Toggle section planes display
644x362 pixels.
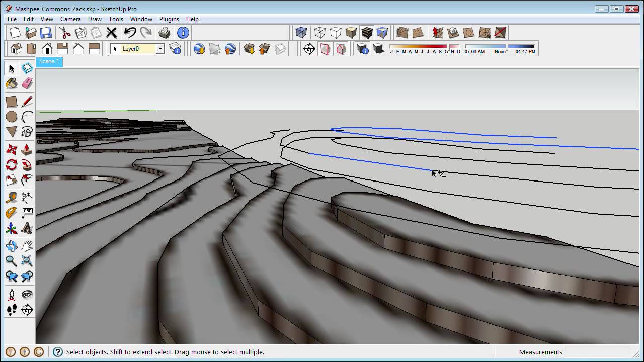point(325,49)
